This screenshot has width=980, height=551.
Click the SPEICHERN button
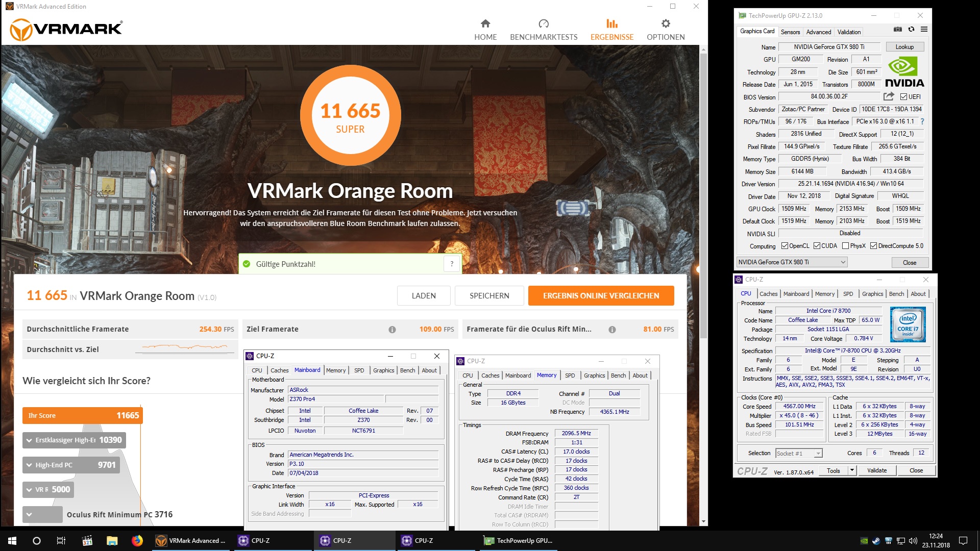[489, 296]
